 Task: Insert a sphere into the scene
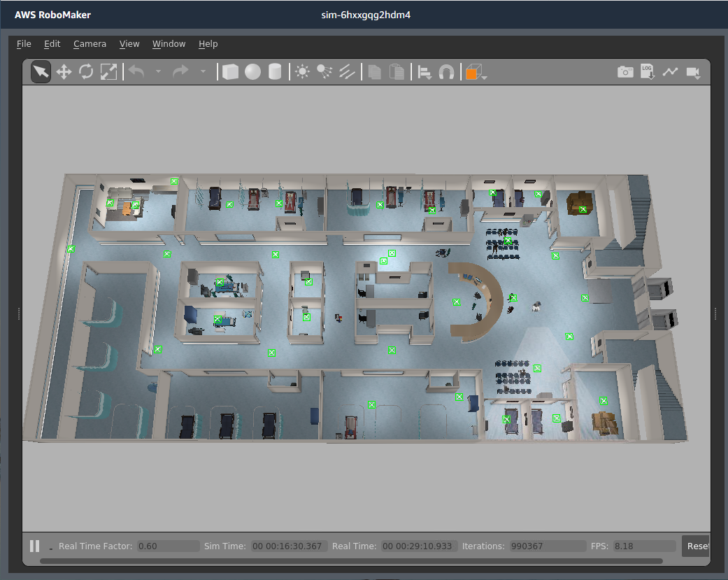(x=252, y=71)
